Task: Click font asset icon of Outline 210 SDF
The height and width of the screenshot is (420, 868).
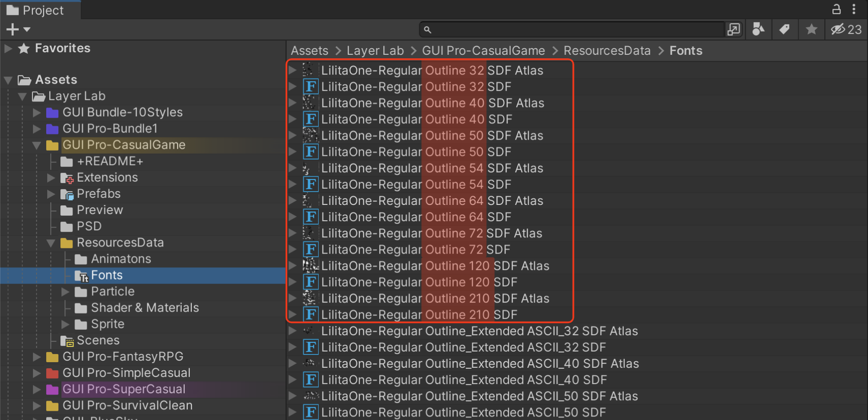Action: pos(311,314)
